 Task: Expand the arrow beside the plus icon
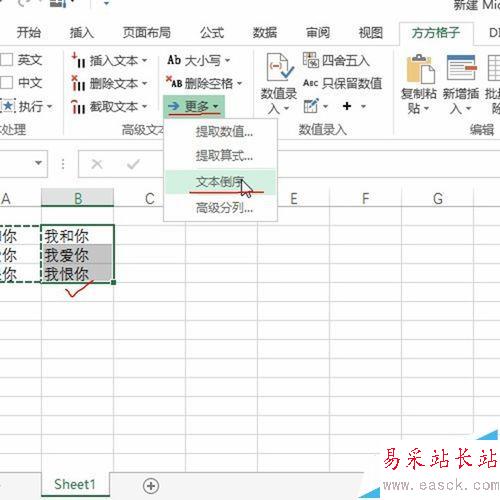(x=363, y=107)
